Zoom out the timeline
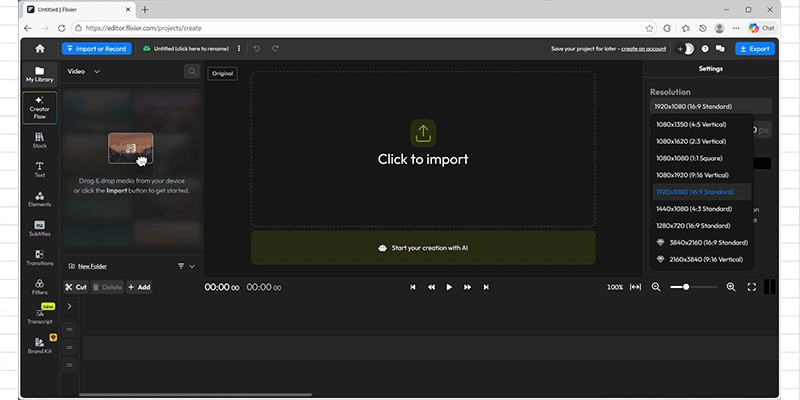 (656, 287)
